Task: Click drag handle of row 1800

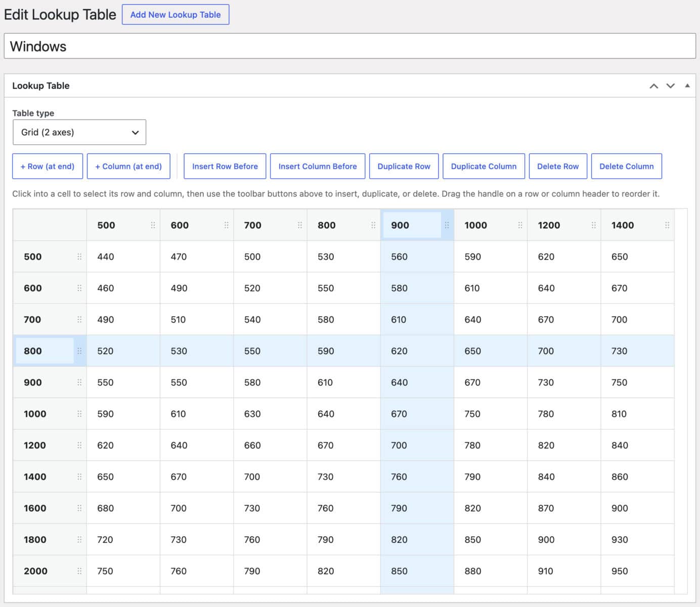Action: click(79, 539)
